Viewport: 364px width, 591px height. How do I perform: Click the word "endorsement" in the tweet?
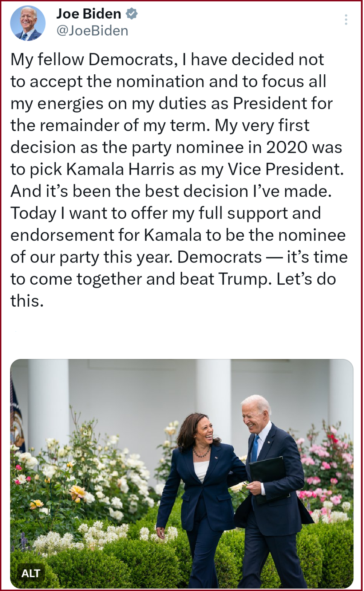point(62,235)
